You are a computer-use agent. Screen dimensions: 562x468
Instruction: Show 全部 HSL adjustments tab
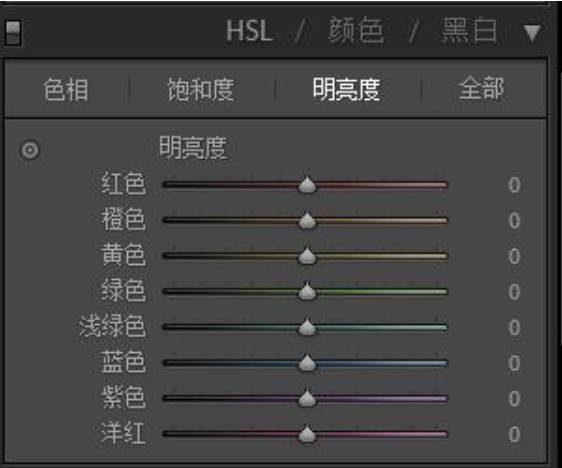[x=481, y=88]
